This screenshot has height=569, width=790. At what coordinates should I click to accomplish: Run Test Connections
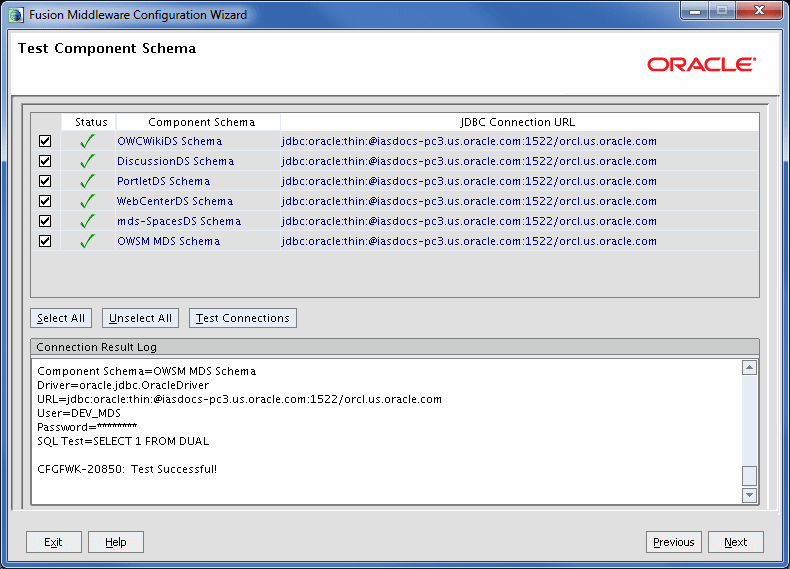243,318
